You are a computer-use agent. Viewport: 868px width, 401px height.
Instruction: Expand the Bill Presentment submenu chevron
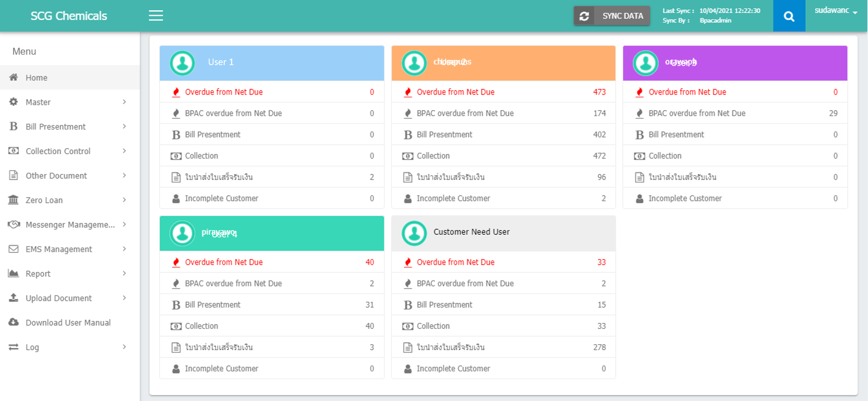coord(125,126)
